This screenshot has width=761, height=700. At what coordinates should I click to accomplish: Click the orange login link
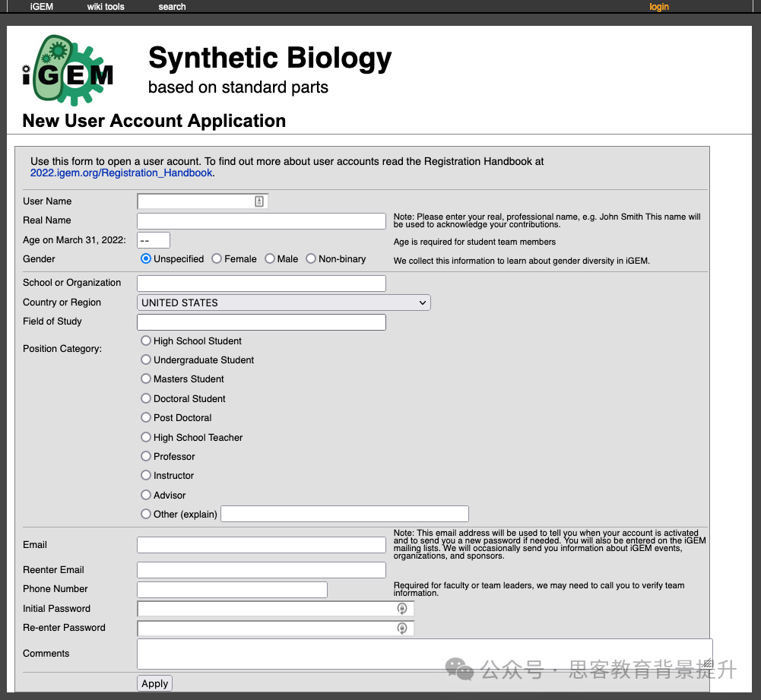tap(659, 7)
